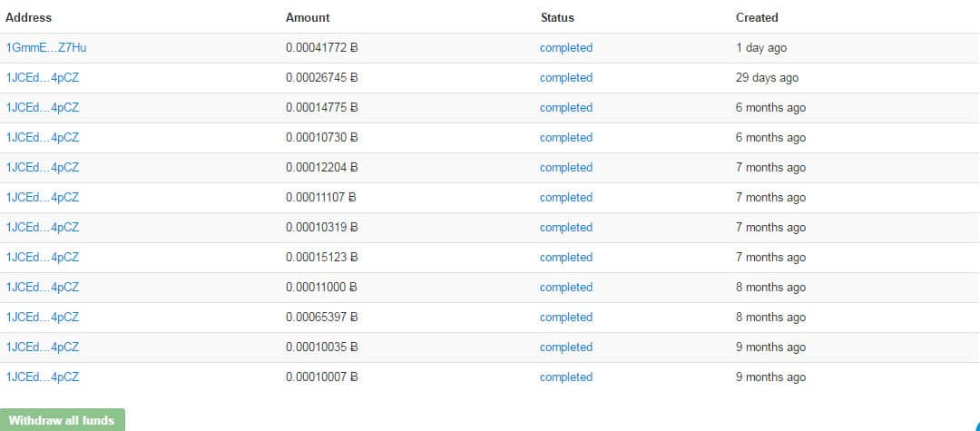Click the Withdraw all funds button
Screen dimensions: 980x431
[x=62, y=420]
